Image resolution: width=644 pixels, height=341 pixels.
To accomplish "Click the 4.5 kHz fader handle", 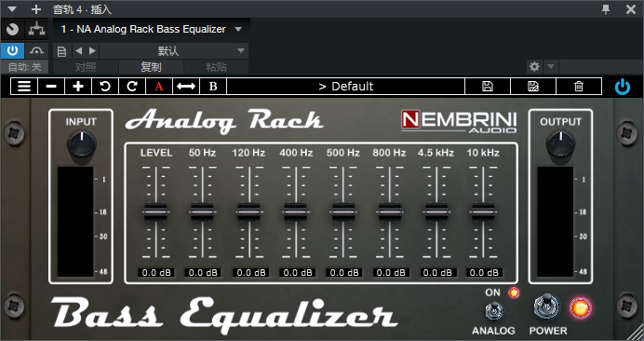I will [x=436, y=211].
